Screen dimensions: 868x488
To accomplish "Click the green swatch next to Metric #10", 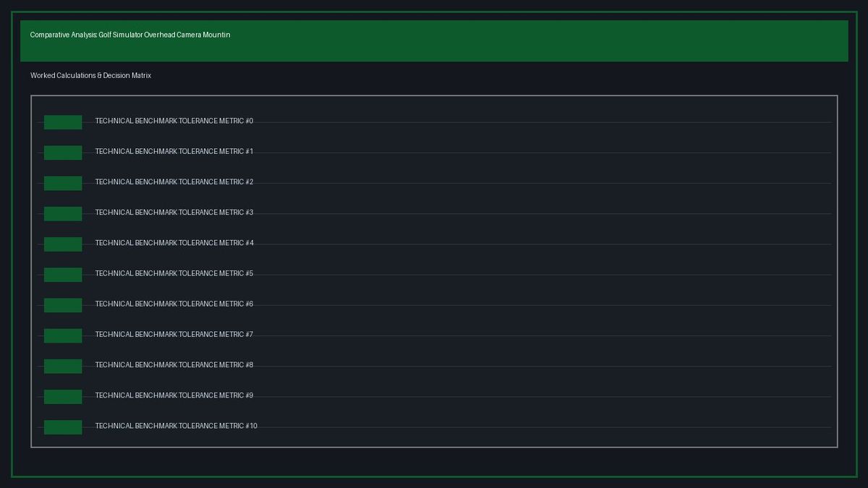I will point(63,427).
